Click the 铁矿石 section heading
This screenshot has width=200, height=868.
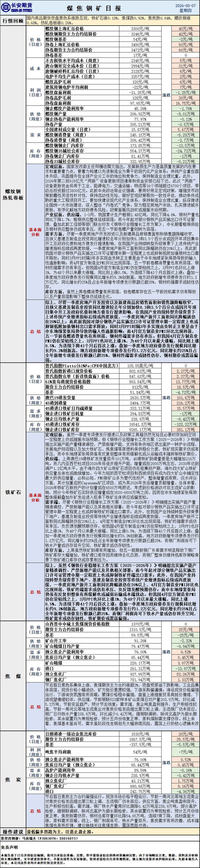13,492
